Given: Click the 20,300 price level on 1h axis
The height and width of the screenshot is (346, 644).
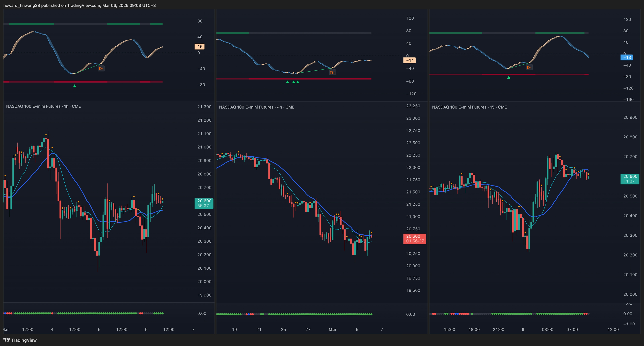Looking at the screenshot, I should pos(204,241).
